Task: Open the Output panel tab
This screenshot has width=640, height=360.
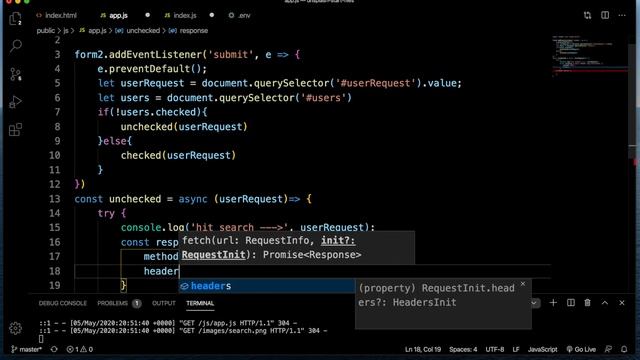Action: [164, 303]
